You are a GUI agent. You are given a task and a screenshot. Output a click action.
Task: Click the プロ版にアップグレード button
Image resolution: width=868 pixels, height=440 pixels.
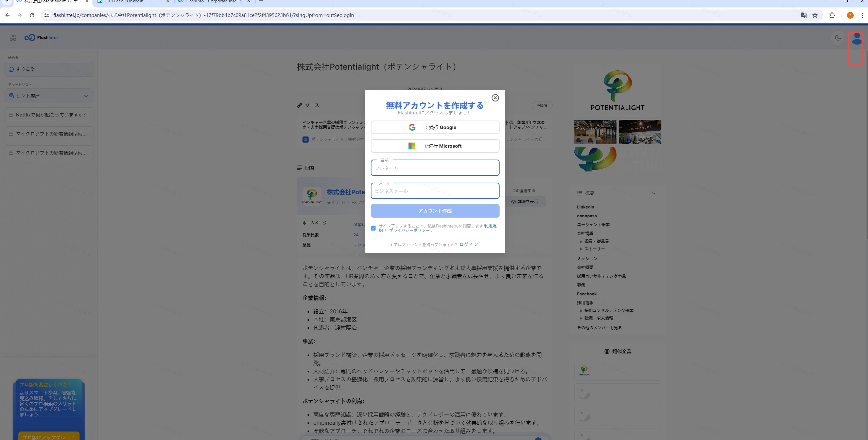pyautogui.click(x=49, y=437)
